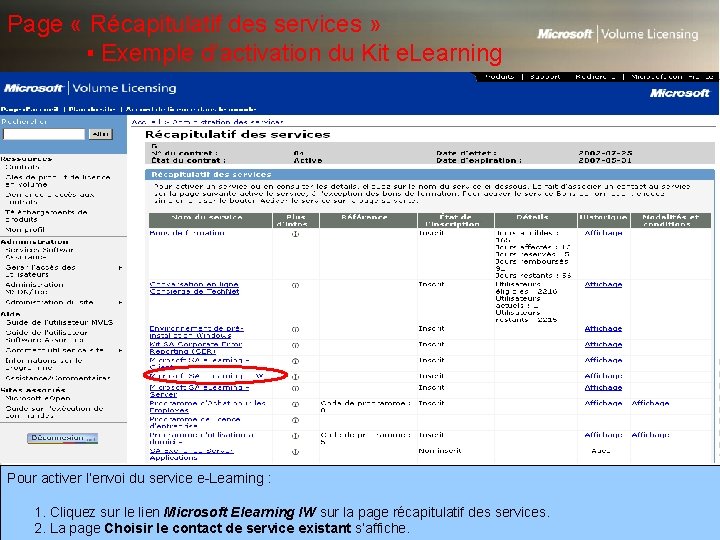This screenshot has width=720, height=540.
Task: Open Programme d'Achat pour les Employés link
Action: [x=208, y=407]
